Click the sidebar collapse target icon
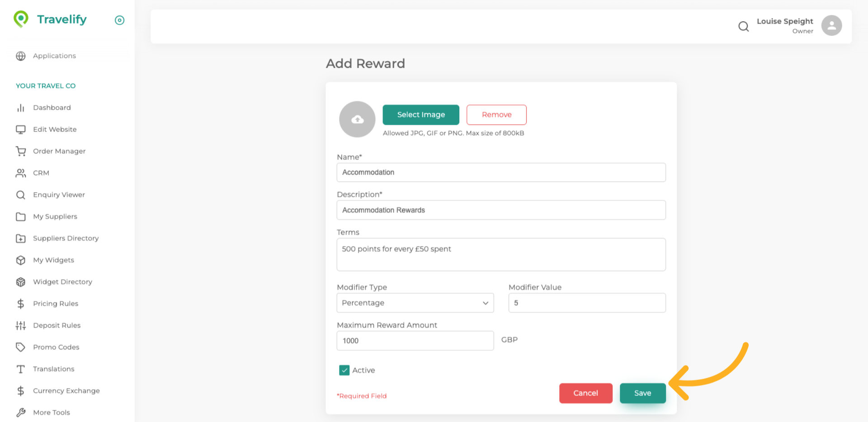This screenshot has width=868, height=422. [119, 20]
